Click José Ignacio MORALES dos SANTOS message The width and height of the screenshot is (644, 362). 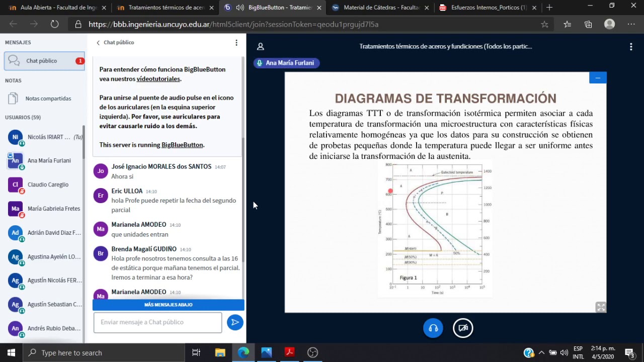[168, 171]
